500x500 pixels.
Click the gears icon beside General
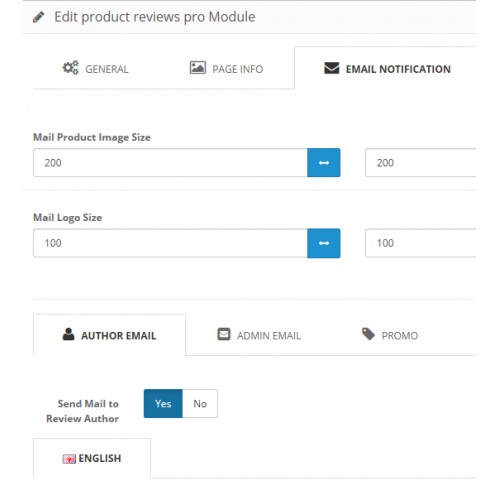(71, 68)
